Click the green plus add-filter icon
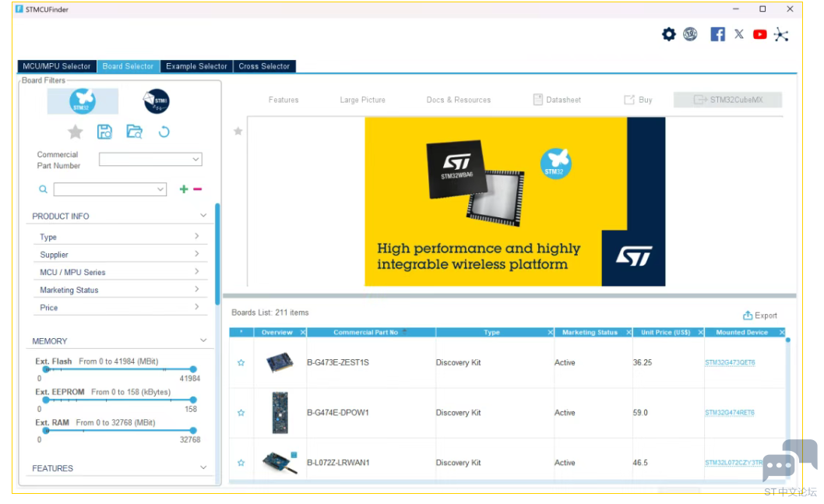The image size is (824, 504). click(x=184, y=189)
